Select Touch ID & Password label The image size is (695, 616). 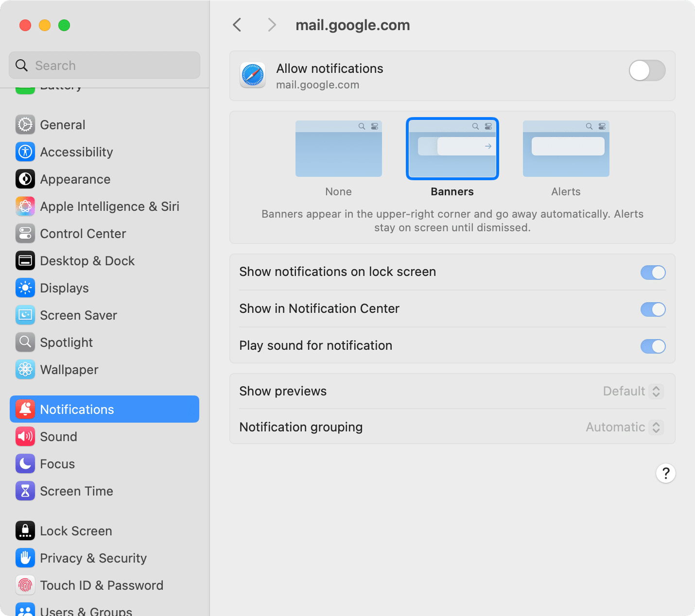click(102, 585)
